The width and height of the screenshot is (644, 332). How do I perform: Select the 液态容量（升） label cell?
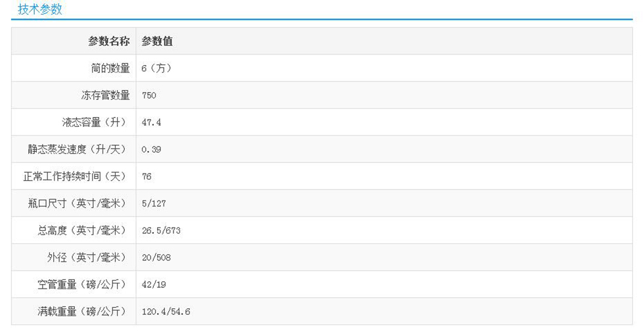pyautogui.click(x=96, y=122)
